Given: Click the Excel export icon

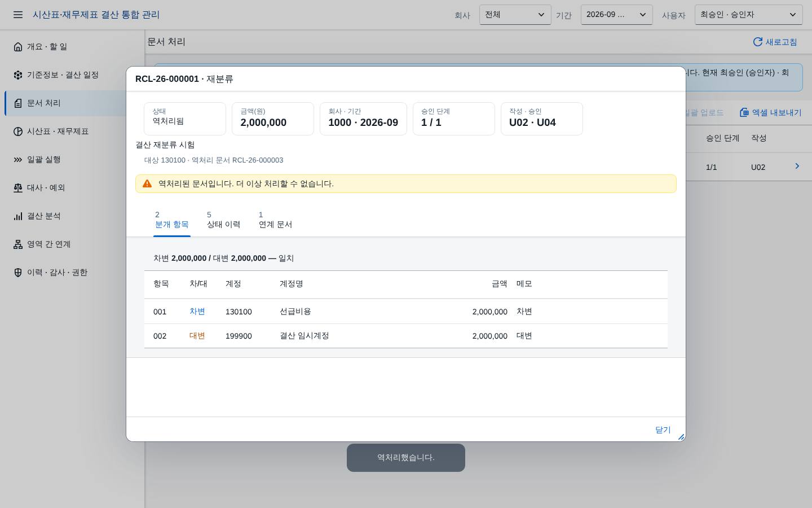Looking at the screenshot, I should (744, 112).
